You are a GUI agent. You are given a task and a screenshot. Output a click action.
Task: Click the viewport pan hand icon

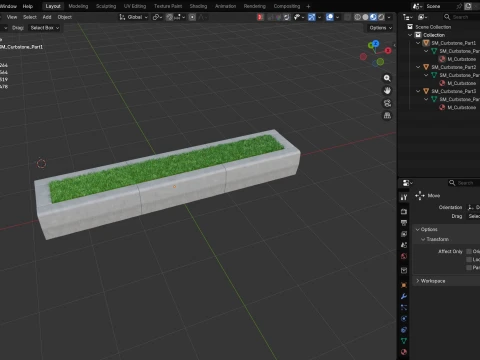click(x=387, y=91)
